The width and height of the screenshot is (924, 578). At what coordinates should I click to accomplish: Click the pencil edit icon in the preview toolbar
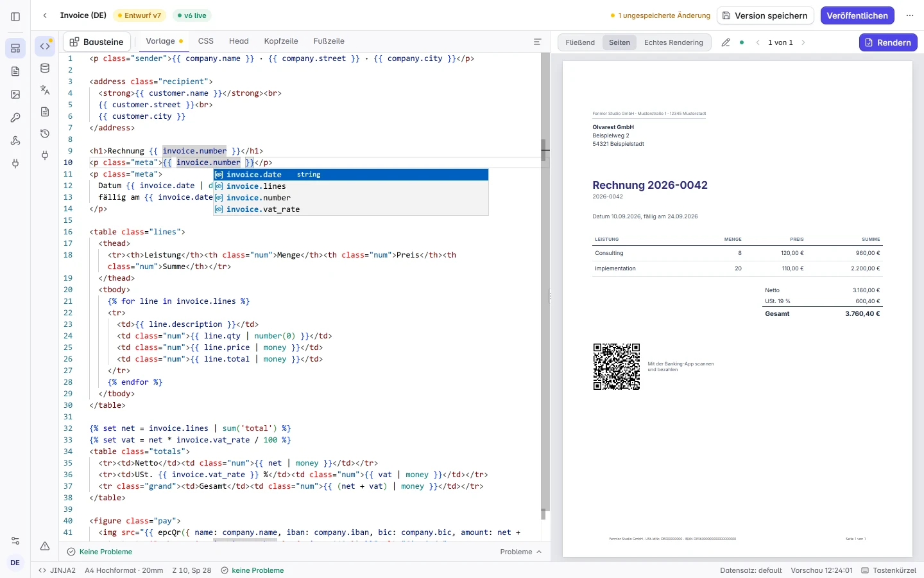pos(726,42)
